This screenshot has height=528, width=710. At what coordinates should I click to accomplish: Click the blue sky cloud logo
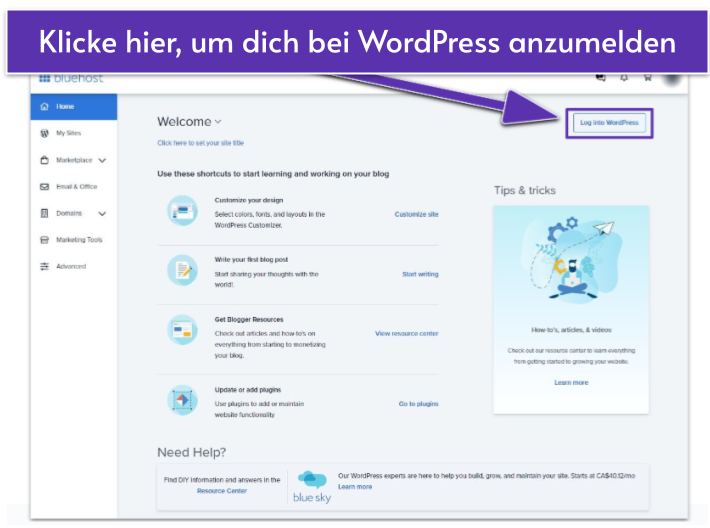pos(312,487)
